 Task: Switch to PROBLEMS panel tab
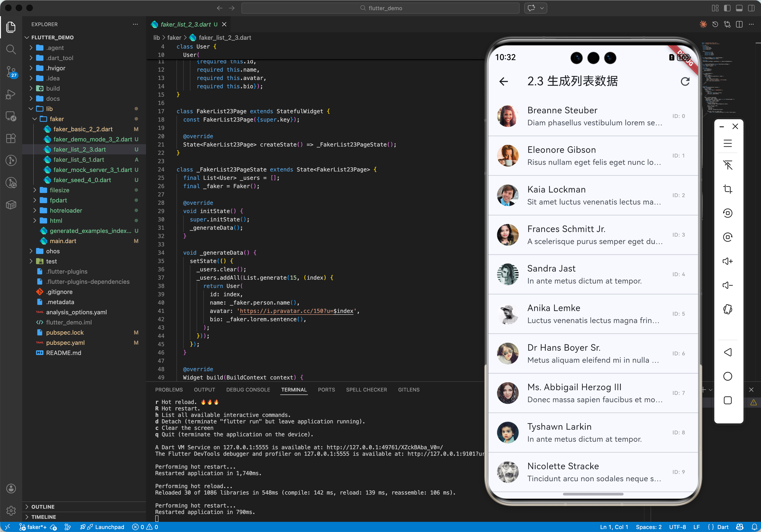pyautogui.click(x=169, y=389)
